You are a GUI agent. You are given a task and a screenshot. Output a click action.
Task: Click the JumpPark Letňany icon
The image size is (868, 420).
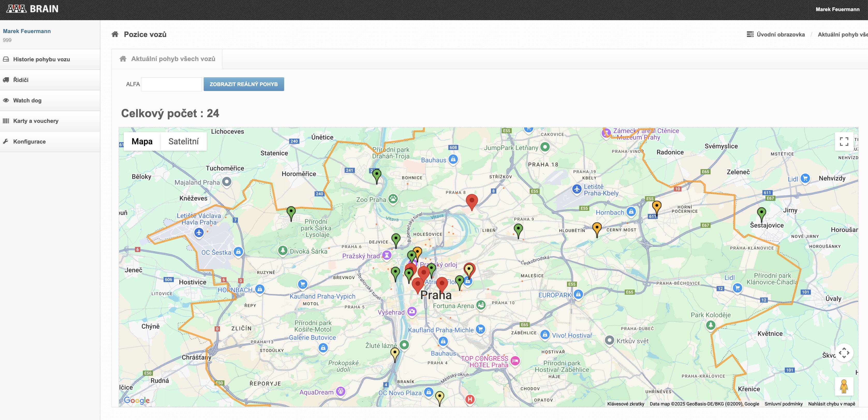(545, 147)
